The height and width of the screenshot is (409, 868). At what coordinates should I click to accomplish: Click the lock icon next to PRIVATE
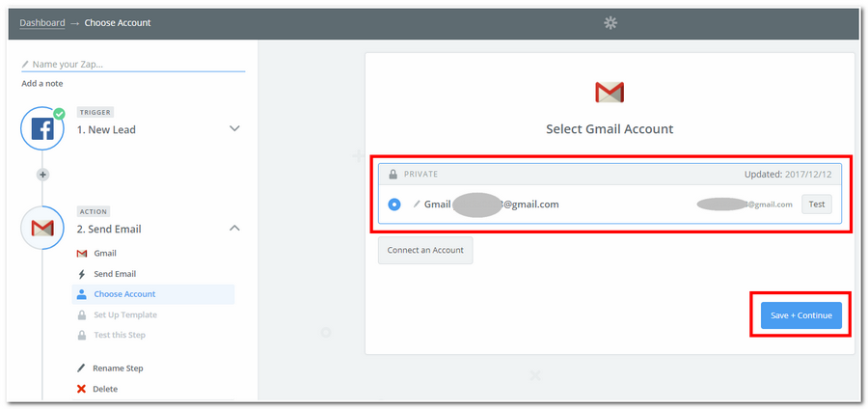393,175
